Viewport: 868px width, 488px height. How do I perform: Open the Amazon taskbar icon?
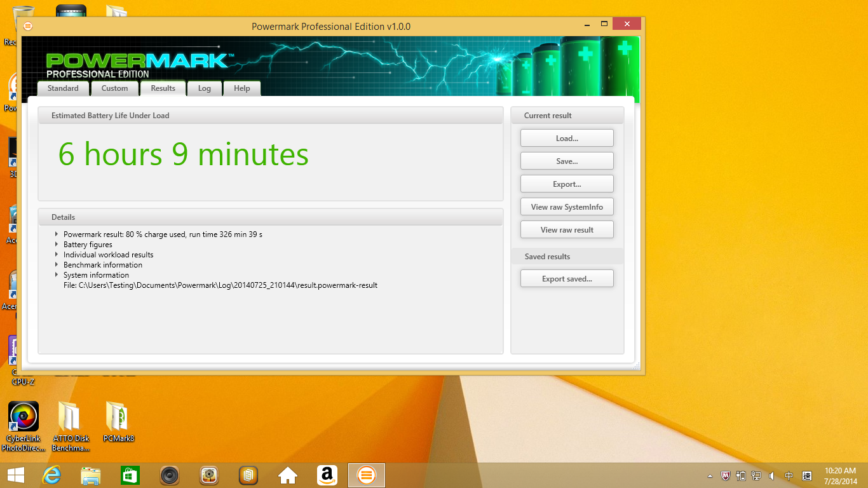(327, 475)
